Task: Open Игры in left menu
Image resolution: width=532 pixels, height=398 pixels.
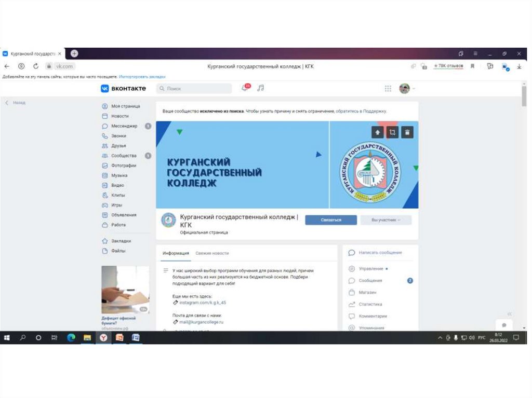Action: (112, 205)
